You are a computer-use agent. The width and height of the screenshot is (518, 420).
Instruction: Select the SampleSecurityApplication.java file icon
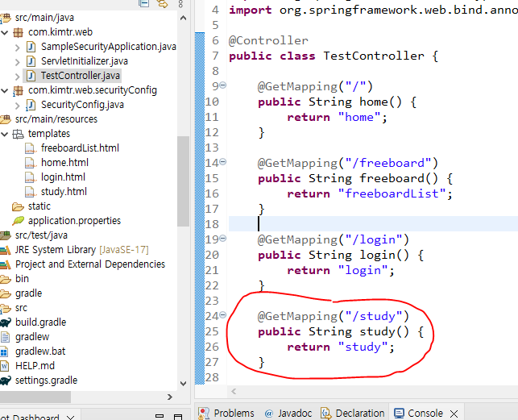pyautogui.click(x=31, y=47)
